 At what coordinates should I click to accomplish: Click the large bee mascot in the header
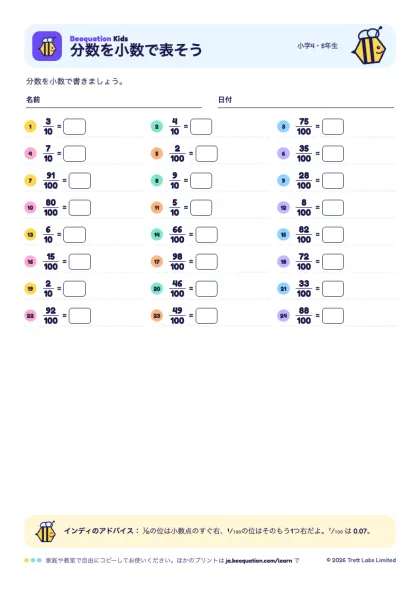tap(369, 46)
